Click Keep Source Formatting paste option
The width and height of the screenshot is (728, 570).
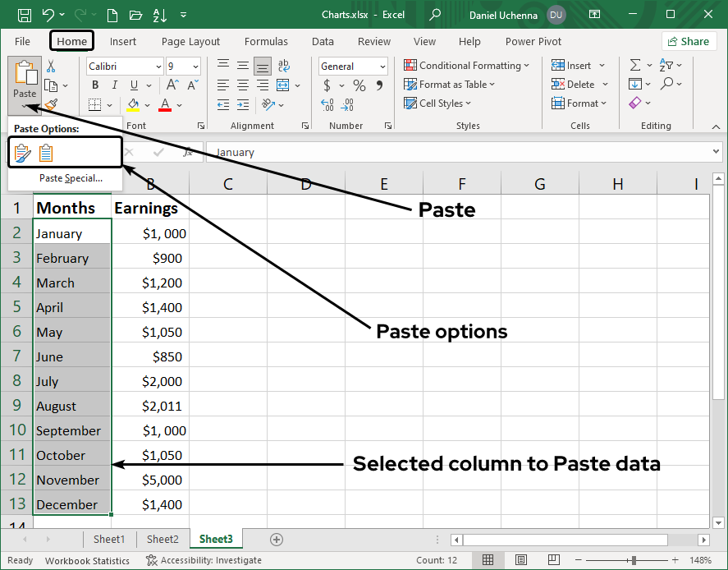pos(46,153)
